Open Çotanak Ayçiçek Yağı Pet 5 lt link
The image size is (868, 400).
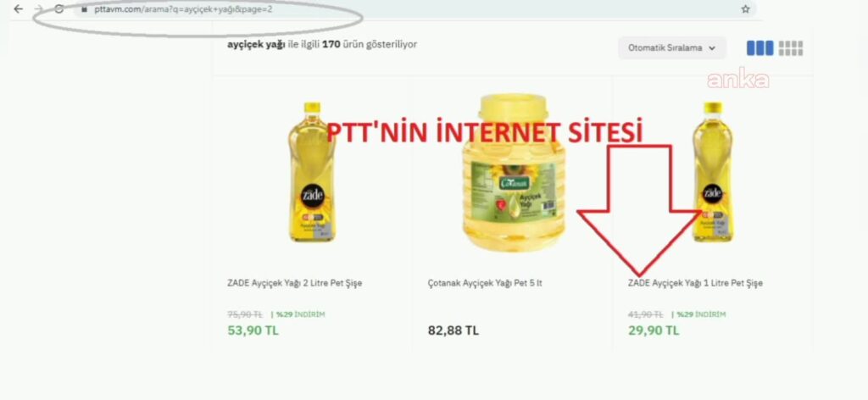click(485, 283)
